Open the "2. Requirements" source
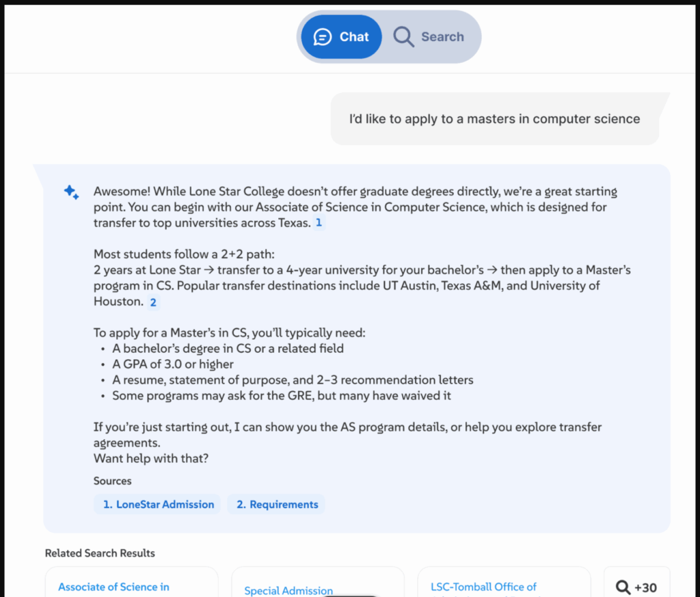 pyautogui.click(x=276, y=504)
